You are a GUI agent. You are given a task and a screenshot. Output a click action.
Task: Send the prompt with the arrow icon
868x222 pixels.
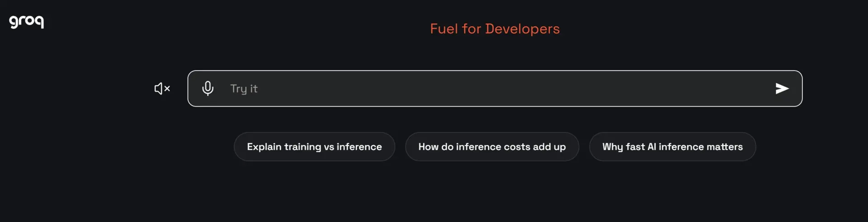[x=782, y=88]
